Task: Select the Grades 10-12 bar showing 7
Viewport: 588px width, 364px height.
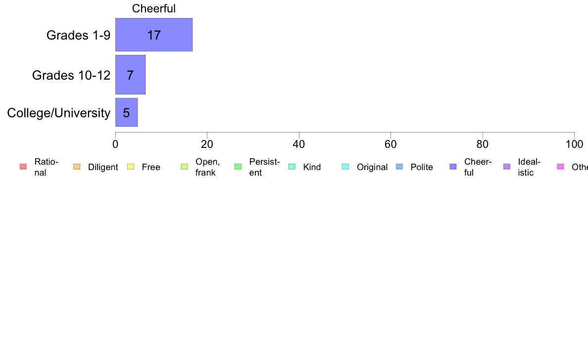Action: pyautogui.click(x=130, y=75)
